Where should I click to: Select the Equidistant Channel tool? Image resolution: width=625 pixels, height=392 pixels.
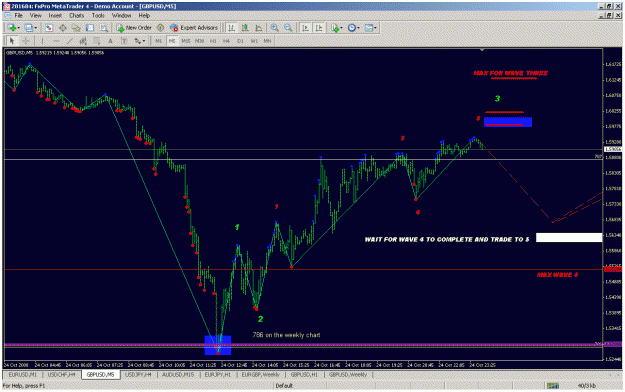pyautogui.click(x=83, y=41)
